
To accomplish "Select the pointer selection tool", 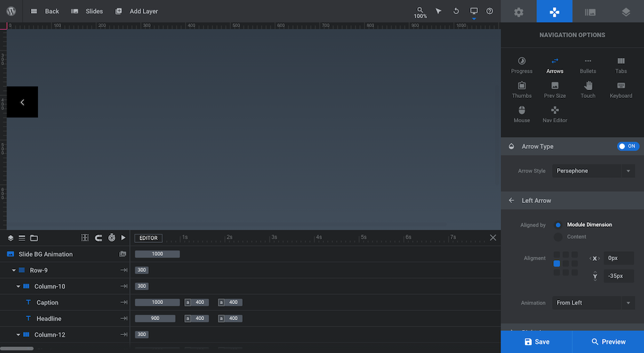I will pos(439,11).
